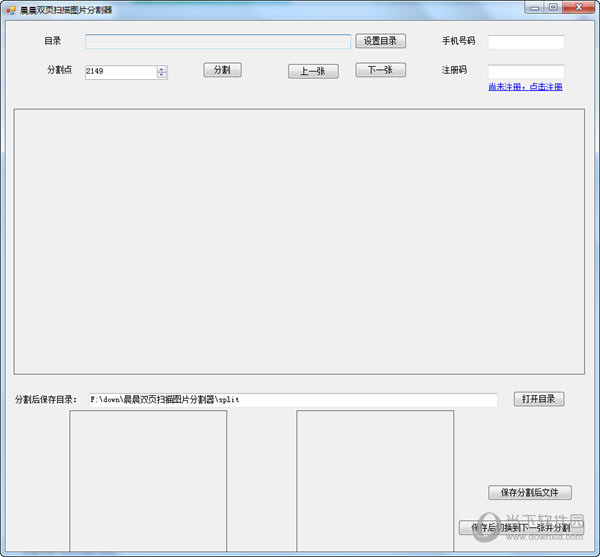Click the app icon in the title bar
Viewport: 600px width, 557px height.
click(11, 9)
